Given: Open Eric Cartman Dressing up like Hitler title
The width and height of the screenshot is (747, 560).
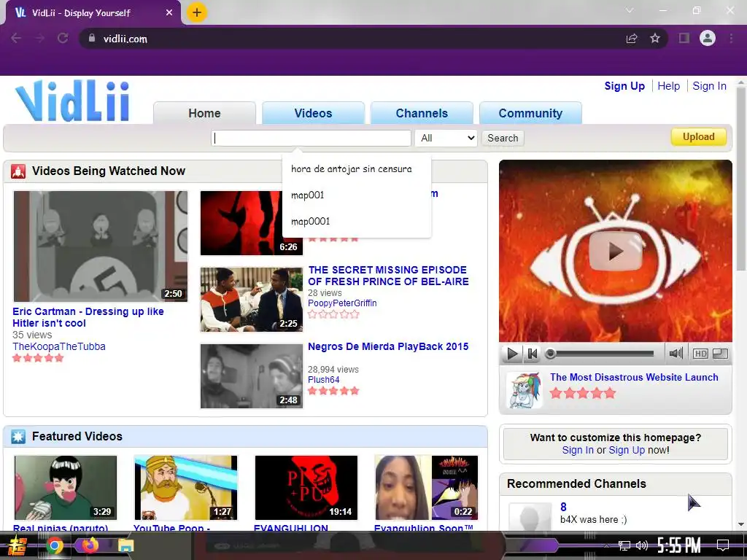Looking at the screenshot, I should (88, 317).
